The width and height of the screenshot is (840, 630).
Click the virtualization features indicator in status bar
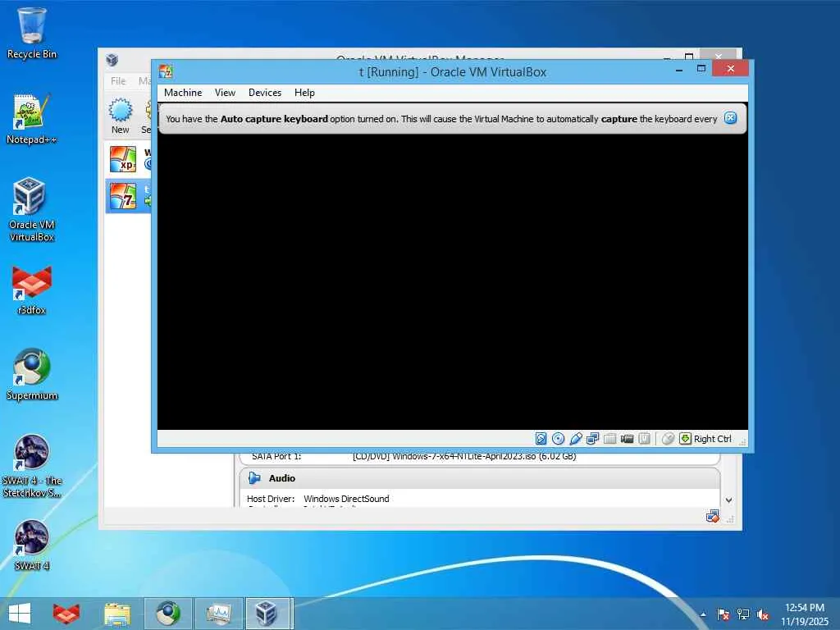coord(644,439)
